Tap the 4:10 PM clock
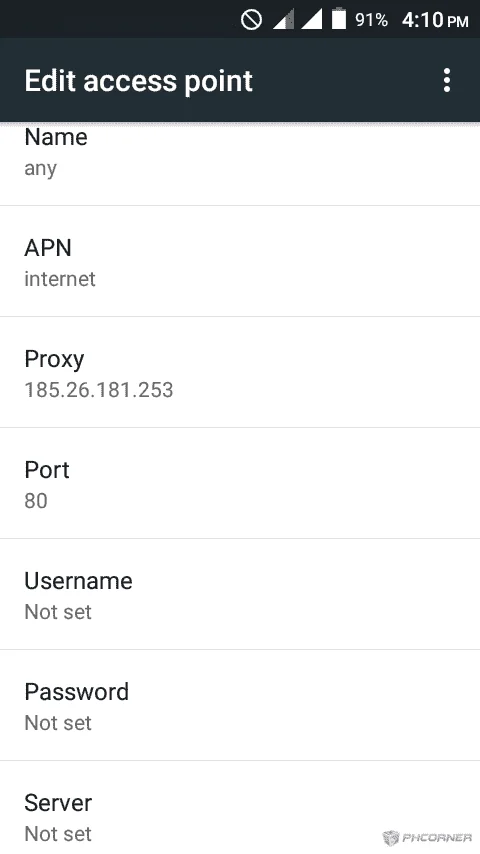This screenshot has height=854, width=480. (x=435, y=20)
